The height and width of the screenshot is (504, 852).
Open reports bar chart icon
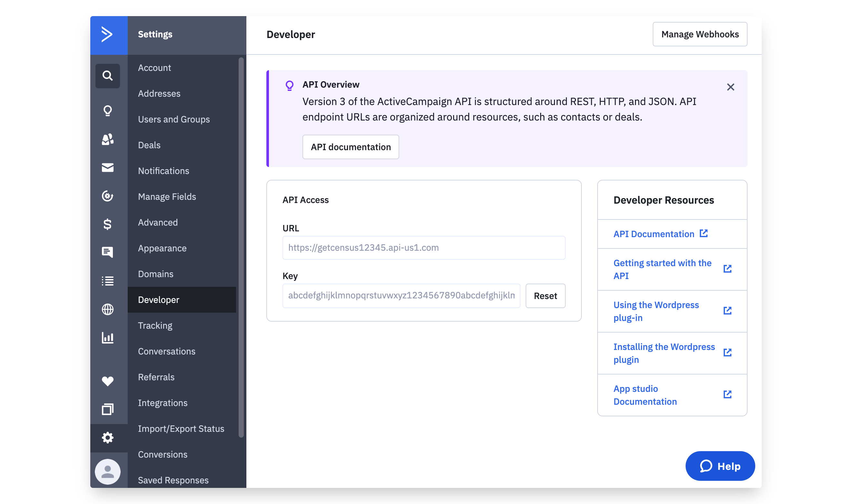pos(107,338)
